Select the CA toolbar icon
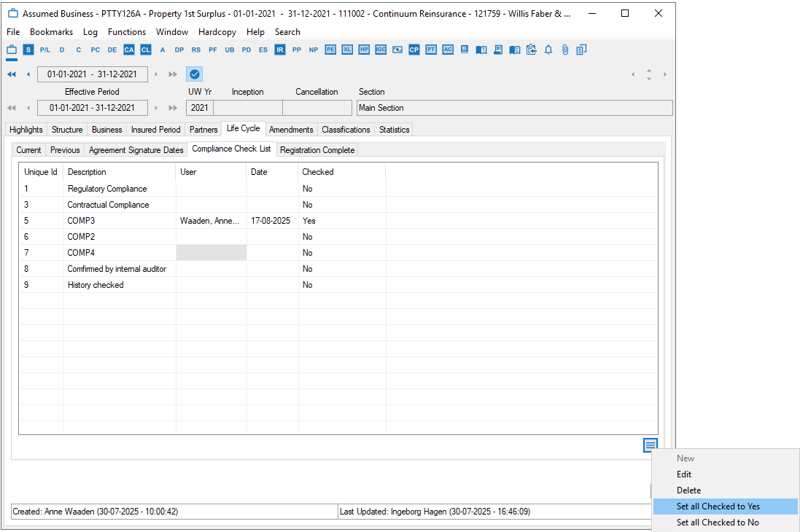 [129, 50]
